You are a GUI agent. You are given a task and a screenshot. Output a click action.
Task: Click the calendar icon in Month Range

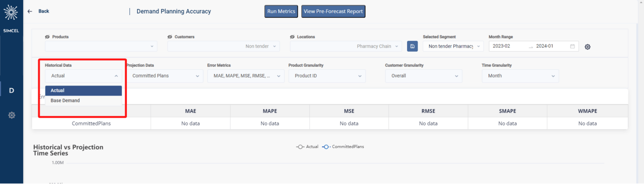573,46
